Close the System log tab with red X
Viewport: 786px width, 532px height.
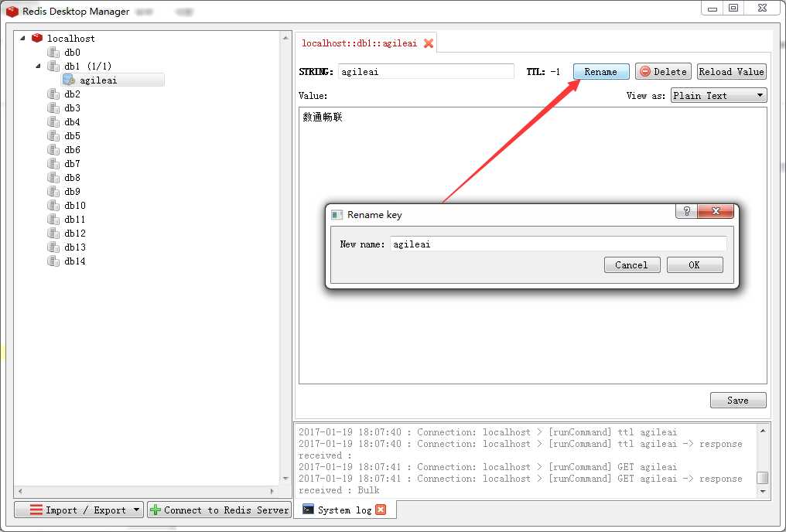(381, 510)
